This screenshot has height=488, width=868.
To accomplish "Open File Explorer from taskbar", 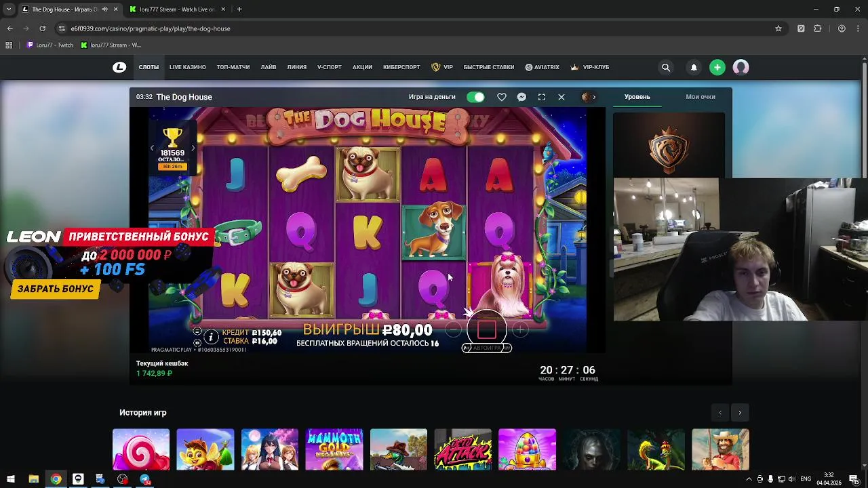I will click(x=33, y=479).
